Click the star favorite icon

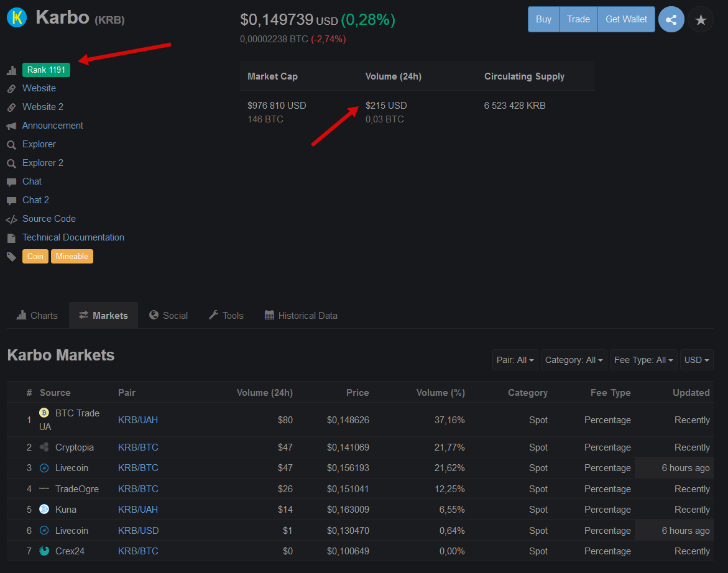pos(701,19)
